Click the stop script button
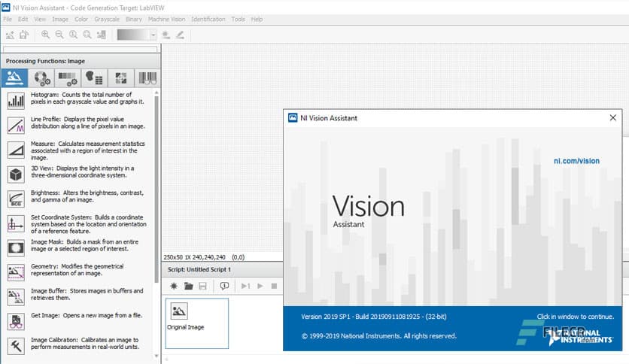 coord(274,286)
